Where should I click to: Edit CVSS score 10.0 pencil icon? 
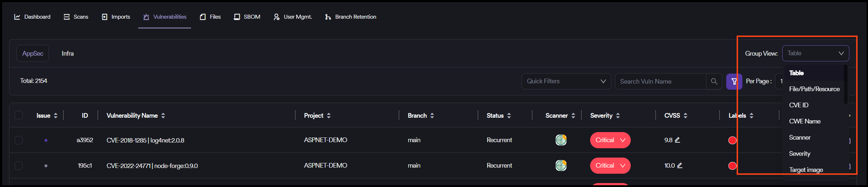pyautogui.click(x=680, y=165)
